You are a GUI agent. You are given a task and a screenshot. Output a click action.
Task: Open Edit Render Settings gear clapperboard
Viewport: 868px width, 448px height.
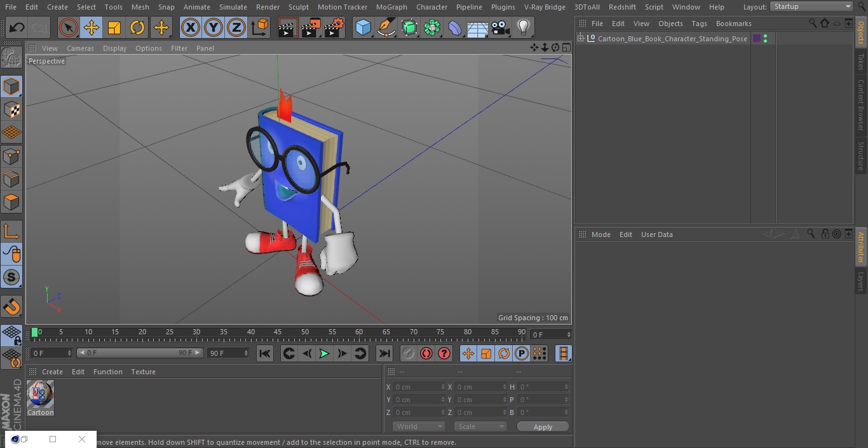click(334, 27)
